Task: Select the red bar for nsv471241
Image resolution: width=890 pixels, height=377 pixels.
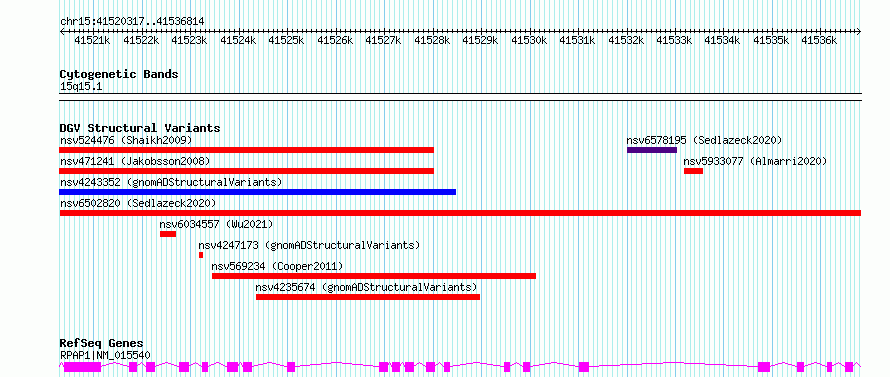Action: click(x=246, y=171)
